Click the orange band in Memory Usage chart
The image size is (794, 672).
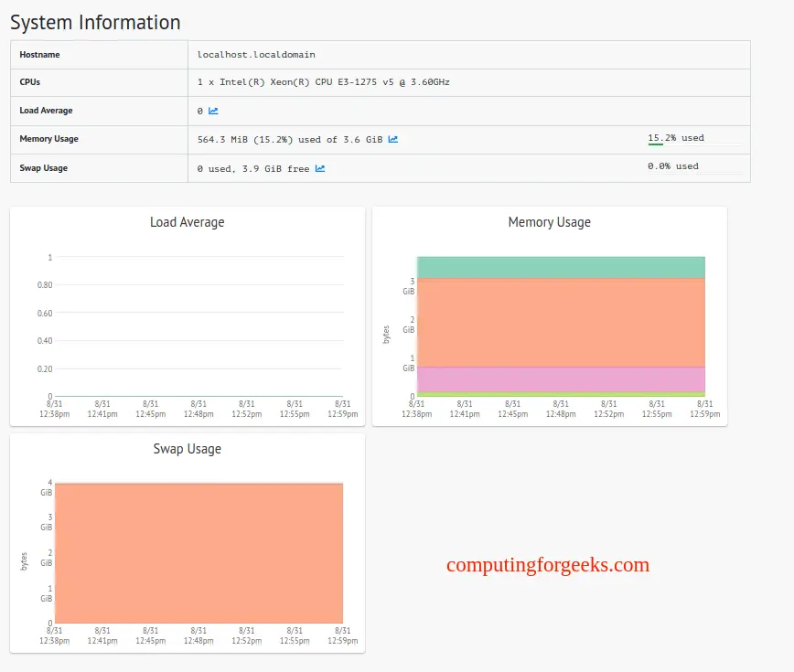pos(561,323)
